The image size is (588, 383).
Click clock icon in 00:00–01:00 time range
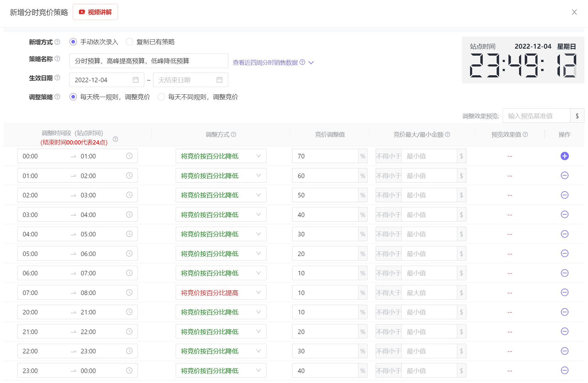click(129, 156)
